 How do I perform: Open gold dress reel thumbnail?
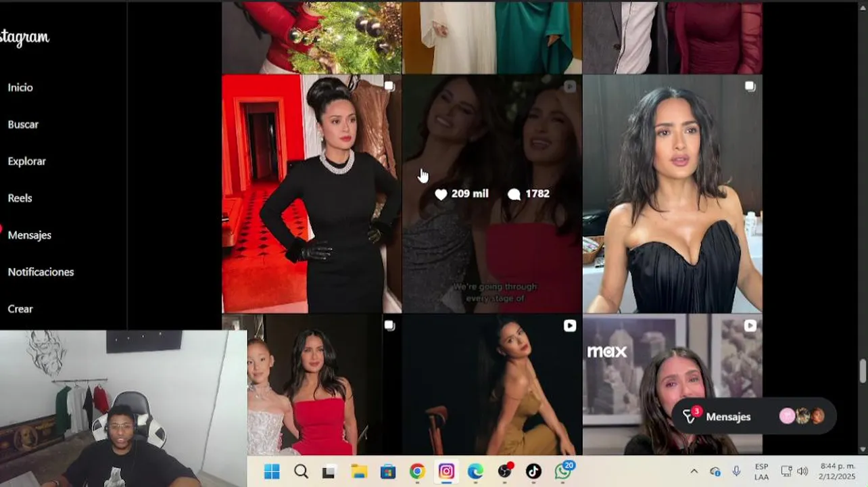click(x=492, y=385)
